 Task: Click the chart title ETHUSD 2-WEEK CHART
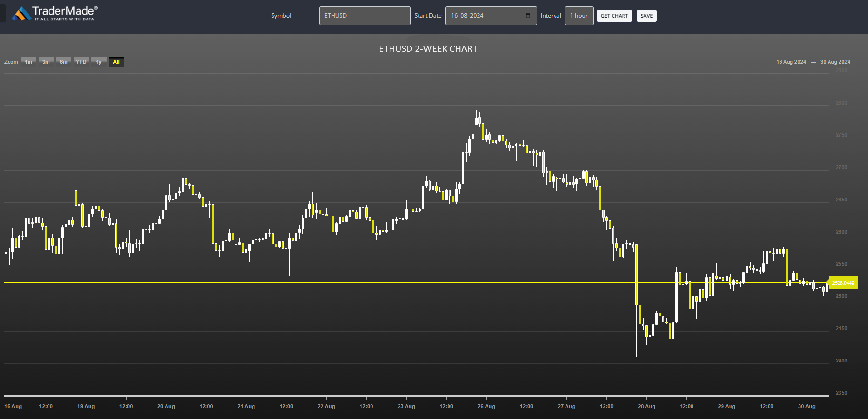click(x=428, y=49)
